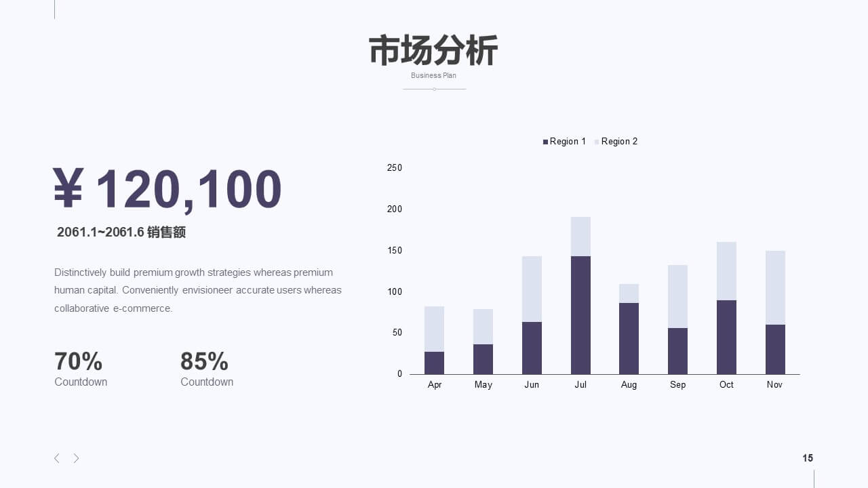Select the 85% statistic
This screenshot has height=488, width=868.
204,361
